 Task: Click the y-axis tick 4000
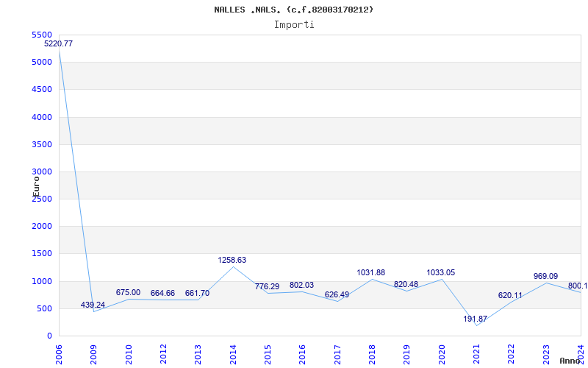click(x=42, y=117)
